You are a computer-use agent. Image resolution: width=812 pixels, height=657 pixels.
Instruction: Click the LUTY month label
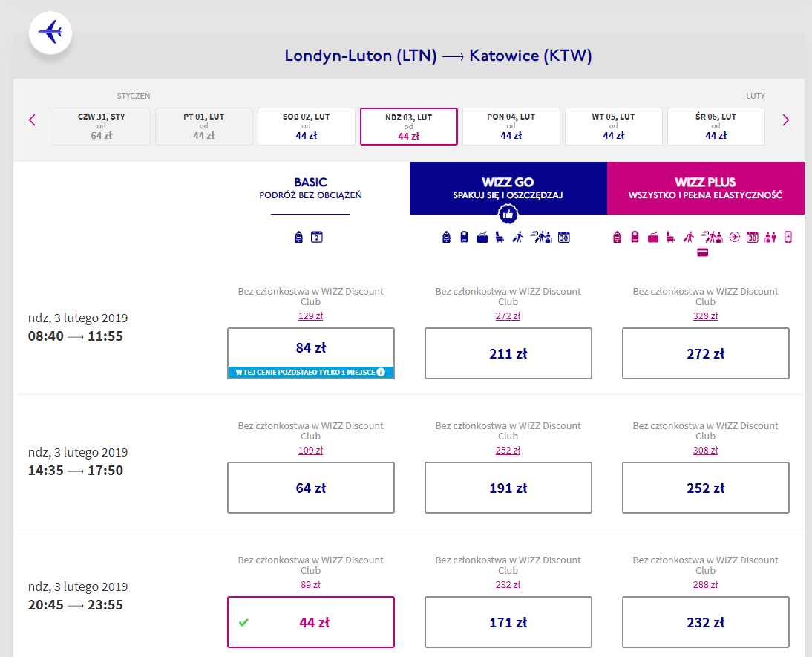(756, 96)
